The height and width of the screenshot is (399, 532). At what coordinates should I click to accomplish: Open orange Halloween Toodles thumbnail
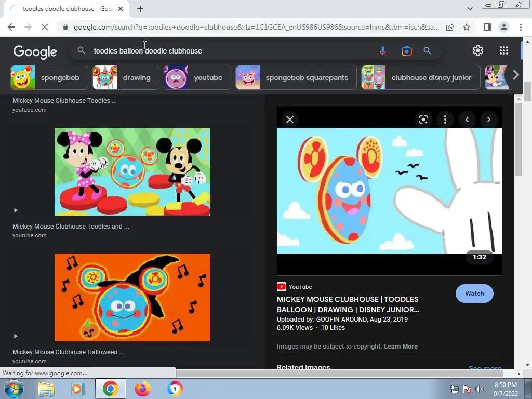click(132, 297)
